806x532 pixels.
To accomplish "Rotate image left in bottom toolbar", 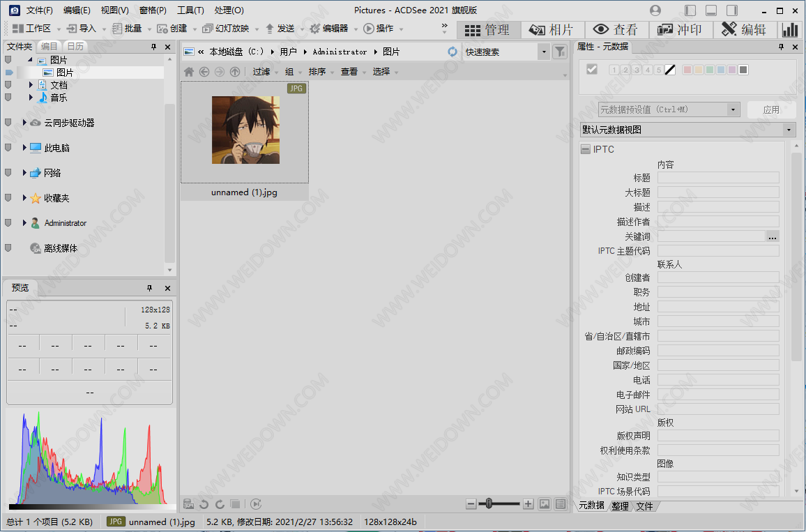I will pos(204,504).
